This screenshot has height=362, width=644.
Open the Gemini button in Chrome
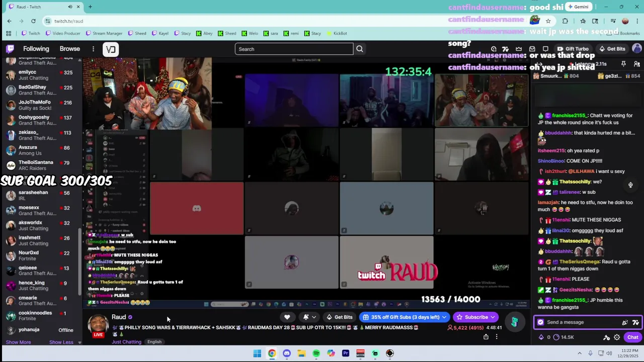pyautogui.click(x=578, y=7)
